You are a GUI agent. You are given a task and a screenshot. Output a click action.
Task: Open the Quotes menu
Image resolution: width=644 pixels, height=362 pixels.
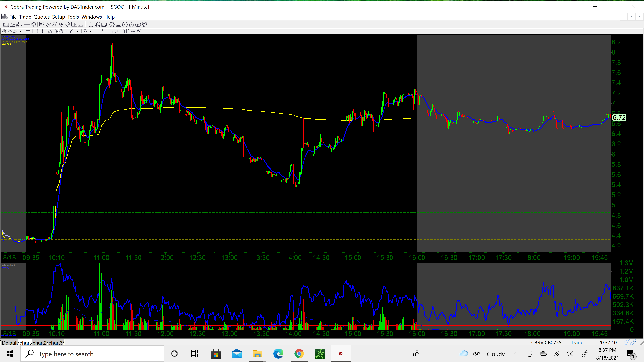coord(41,17)
